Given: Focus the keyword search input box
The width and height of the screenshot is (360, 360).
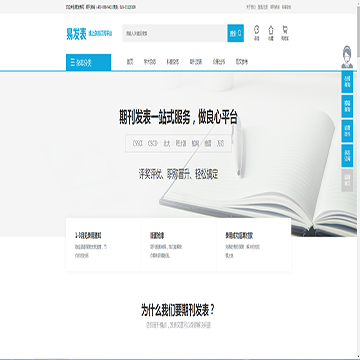Looking at the screenshot, I should pos(175,33).
